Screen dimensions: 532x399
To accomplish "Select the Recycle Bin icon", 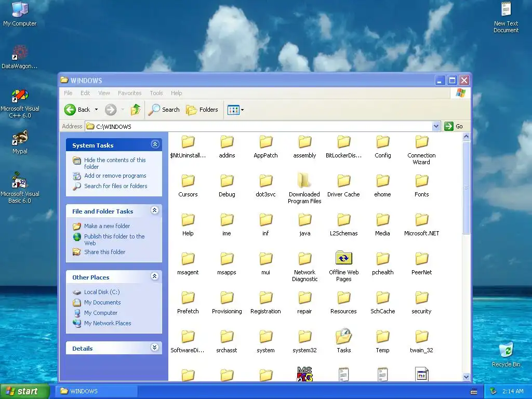I will [506, 354].
